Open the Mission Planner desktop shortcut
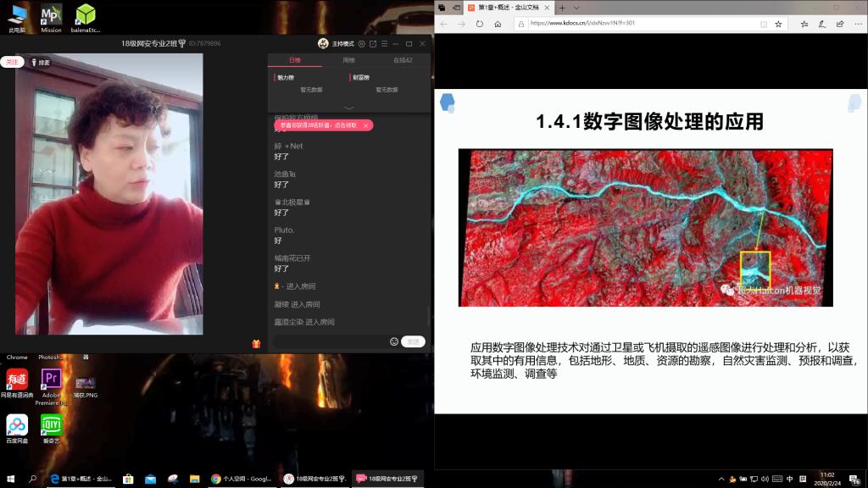Screen dimensions: 868x488 point(51,19)
